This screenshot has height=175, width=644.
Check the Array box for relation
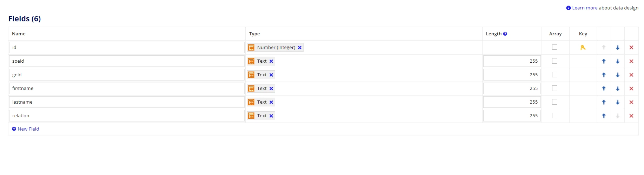[x=555, y=115]
